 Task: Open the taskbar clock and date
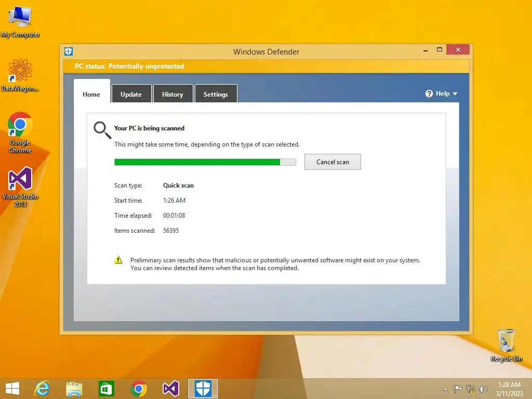point(509,389)
